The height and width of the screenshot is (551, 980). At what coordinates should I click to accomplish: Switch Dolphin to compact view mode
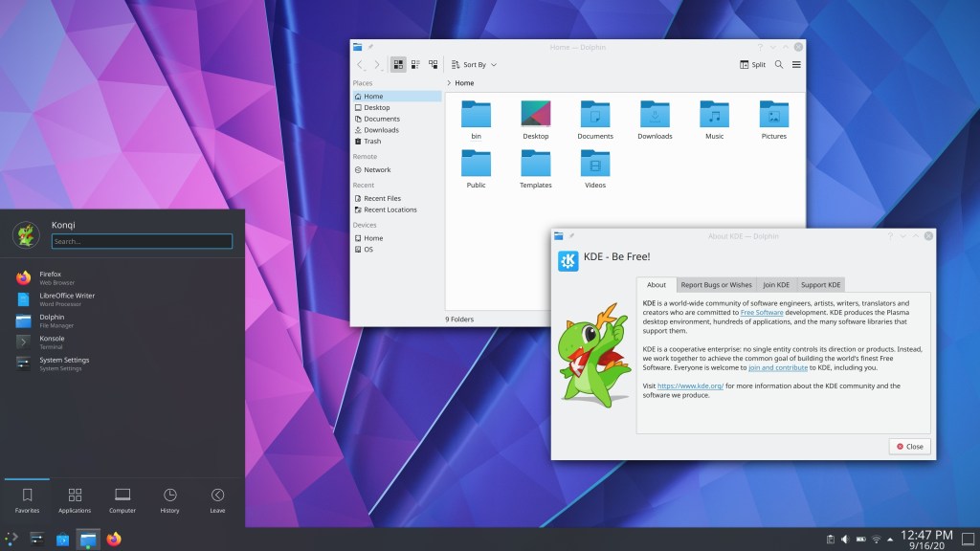tap(415, 64)
